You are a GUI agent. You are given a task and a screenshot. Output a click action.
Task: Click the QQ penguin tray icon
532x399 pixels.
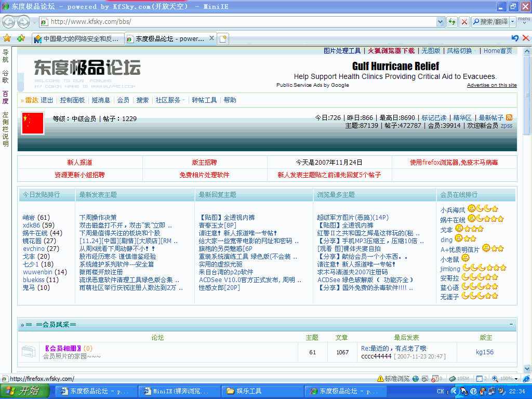483,392
